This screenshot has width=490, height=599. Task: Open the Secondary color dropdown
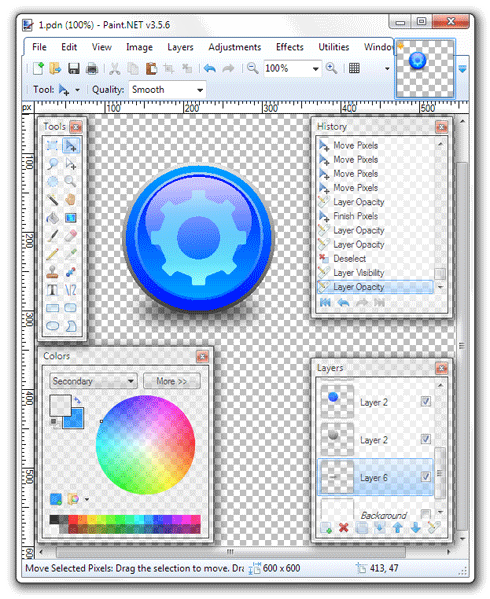(x=94, y=381)
